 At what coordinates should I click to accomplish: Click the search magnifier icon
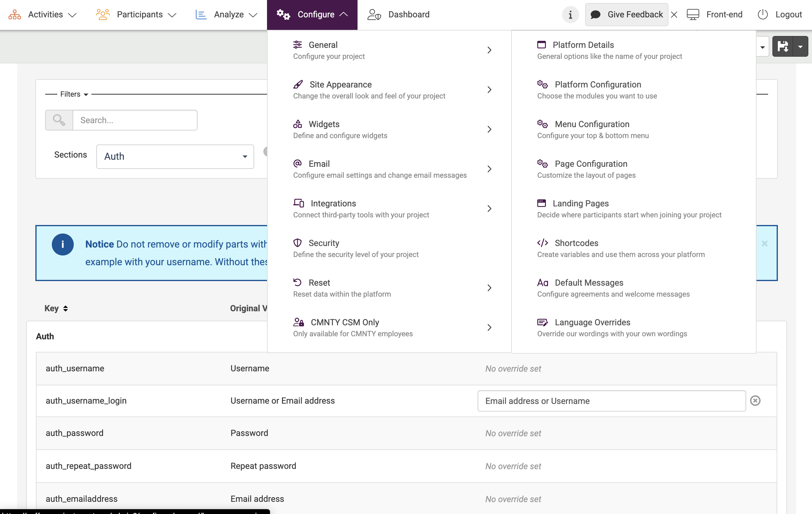[59, 120]
